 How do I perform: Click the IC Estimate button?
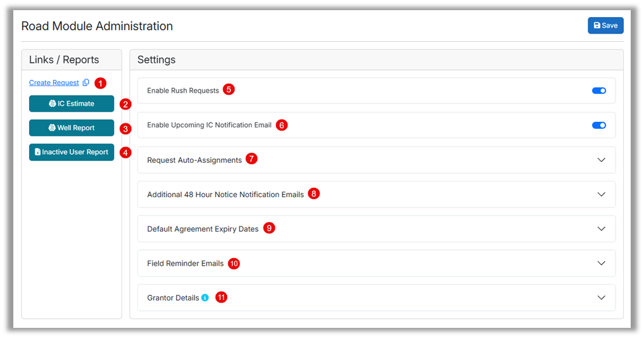click(x=72, y=103)
